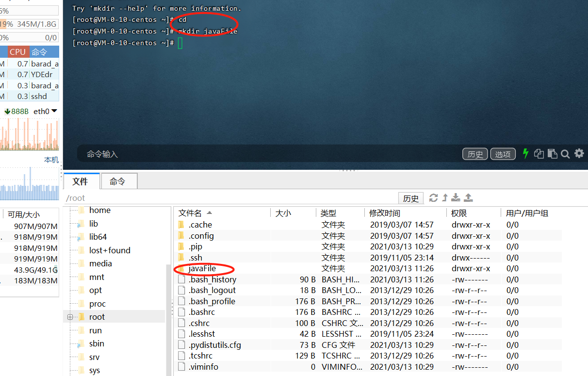Click file panel 历史 button
Image resolution: width=588 pixels, height=376 pixels.
click(x=411, y=198)
